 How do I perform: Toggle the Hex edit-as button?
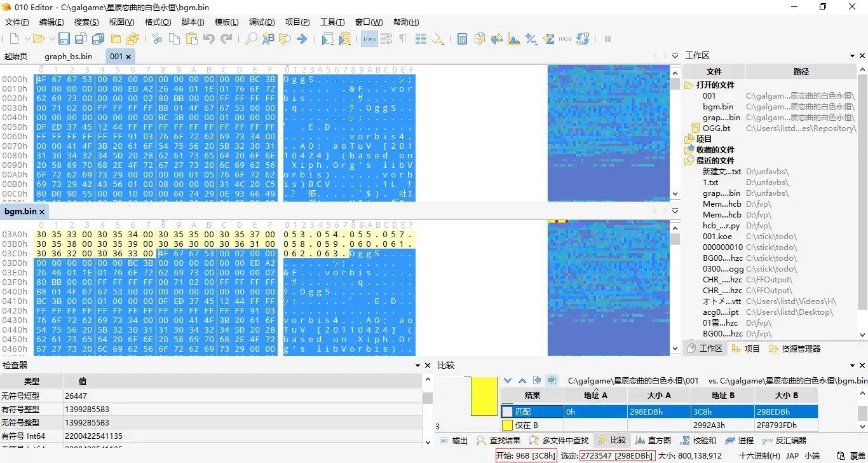370,39
